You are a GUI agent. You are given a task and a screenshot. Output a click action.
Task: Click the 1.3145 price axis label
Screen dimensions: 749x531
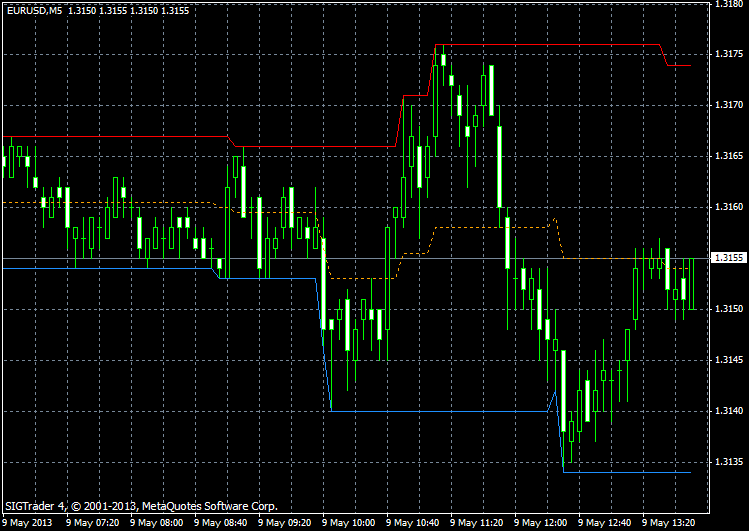[729, 360]
